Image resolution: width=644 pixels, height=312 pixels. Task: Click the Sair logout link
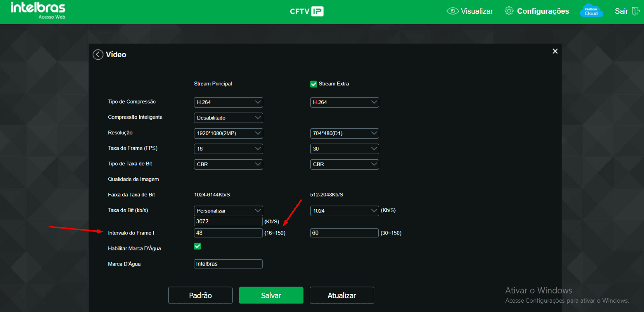coord(621,11)
